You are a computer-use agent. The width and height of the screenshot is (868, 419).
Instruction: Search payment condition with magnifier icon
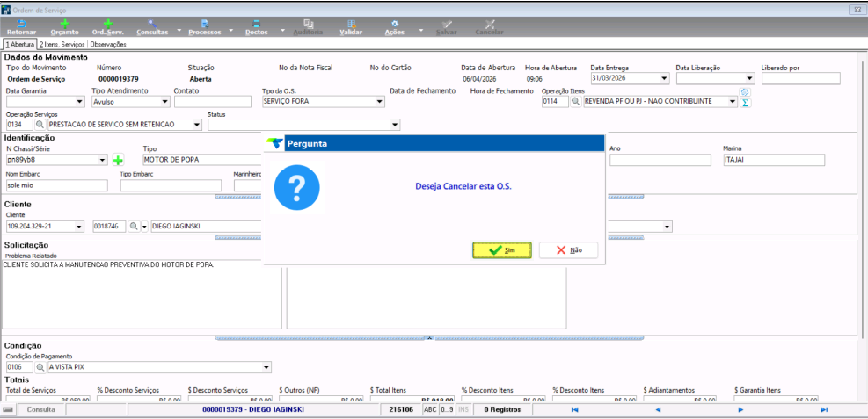40,367
